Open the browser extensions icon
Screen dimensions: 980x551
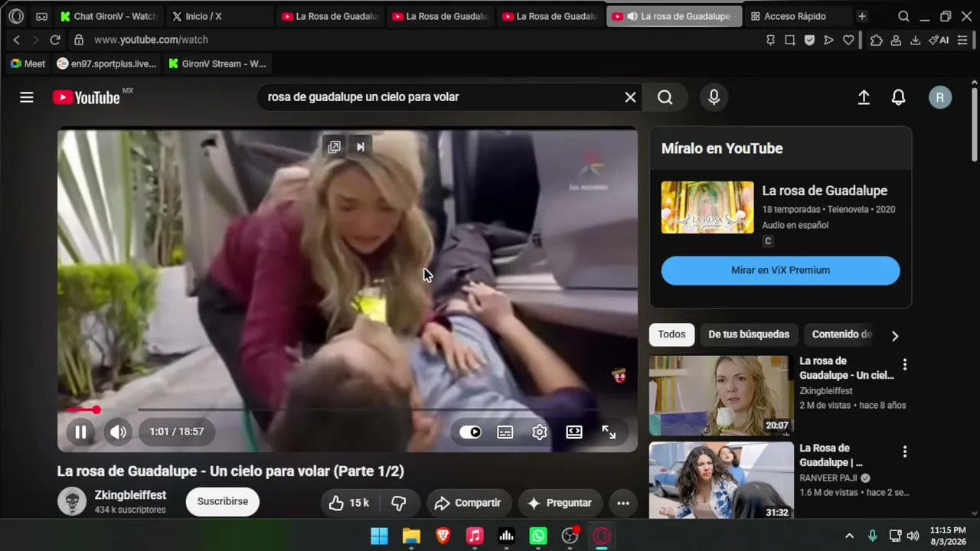click(x=877, y=40)
